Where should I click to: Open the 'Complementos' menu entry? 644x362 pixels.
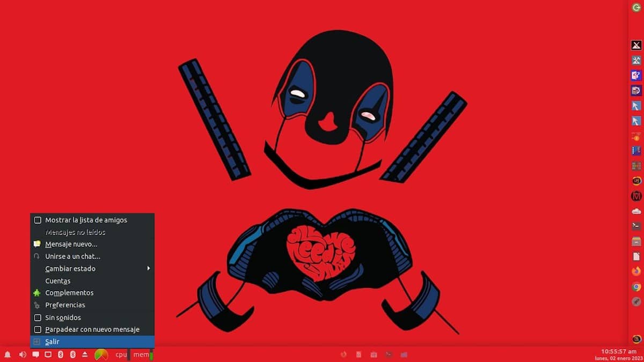click(x=92, y=293)
